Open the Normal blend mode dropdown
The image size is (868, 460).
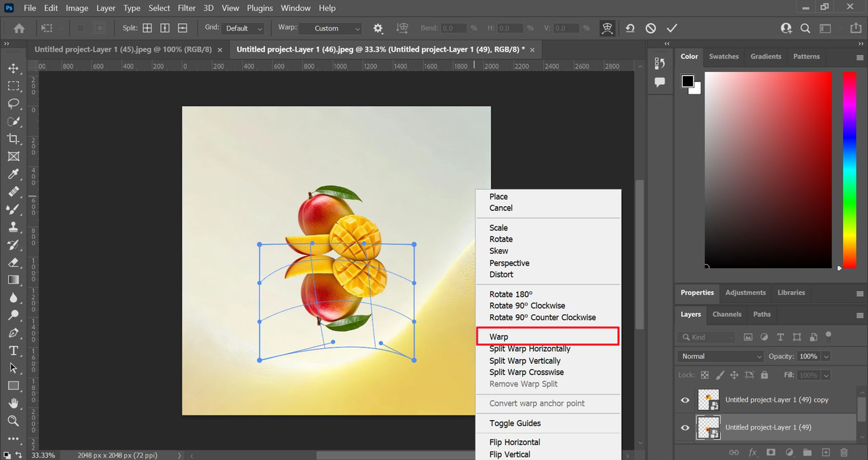click(x=721, y=356)
